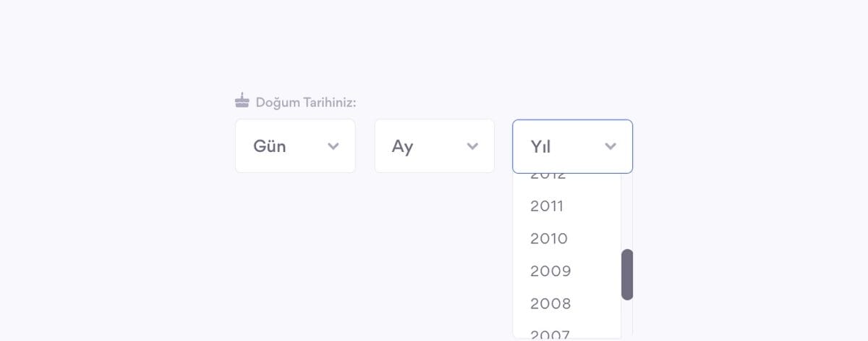Close the Yıl year select box
This screenshot has height=341, width=868.
[572, 146]
